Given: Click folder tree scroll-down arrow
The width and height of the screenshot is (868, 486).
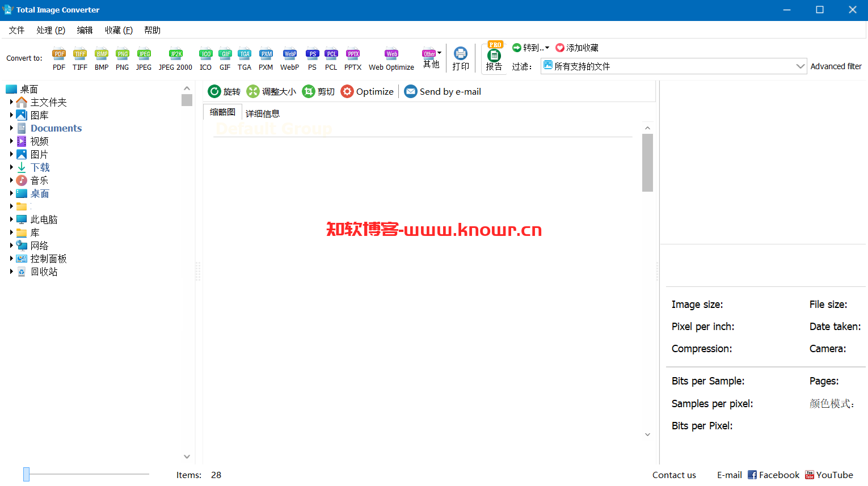Looking at the screenshot, I should coord(187,457).
